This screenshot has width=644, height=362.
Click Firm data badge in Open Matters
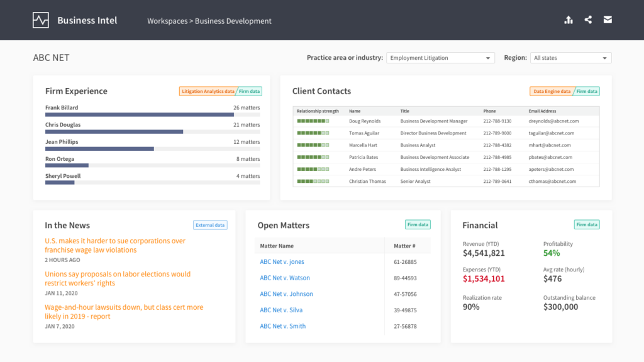coord(418,225)
